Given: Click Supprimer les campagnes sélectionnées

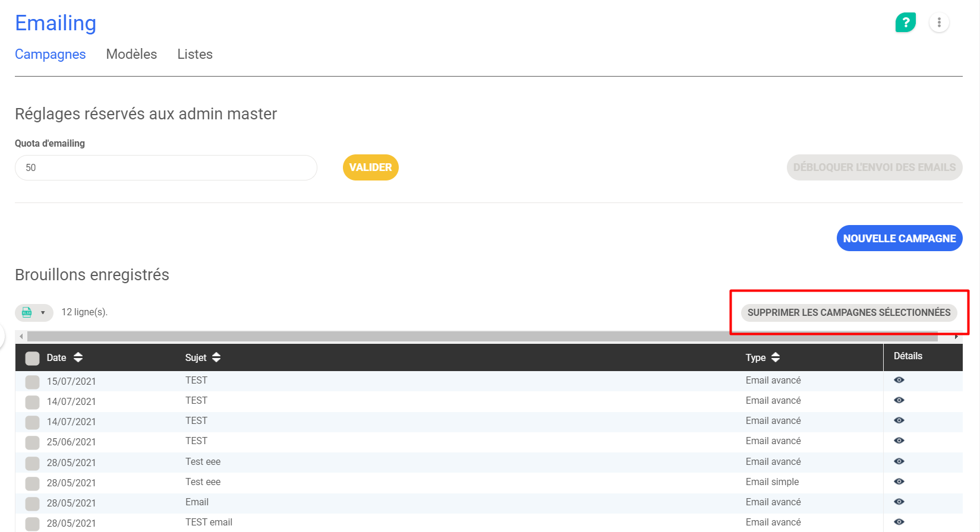Looking at the screenshot, I should (849, 312).
